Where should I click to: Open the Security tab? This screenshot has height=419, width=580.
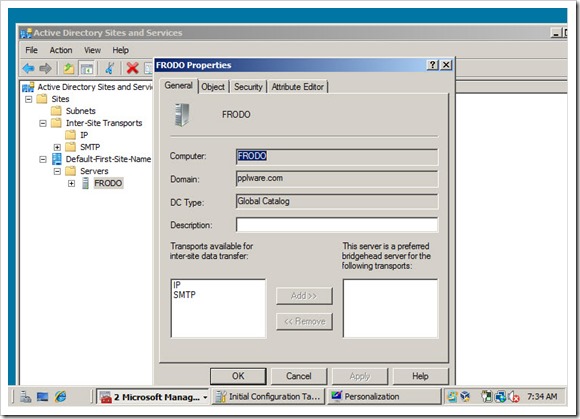click(x=248, y=87)
